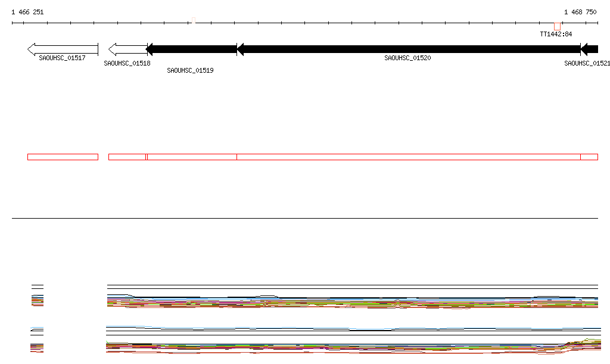610x364 pixels.
Task: Select the SAOUHSC_01517 gene arrow
Action: [63, 49]
